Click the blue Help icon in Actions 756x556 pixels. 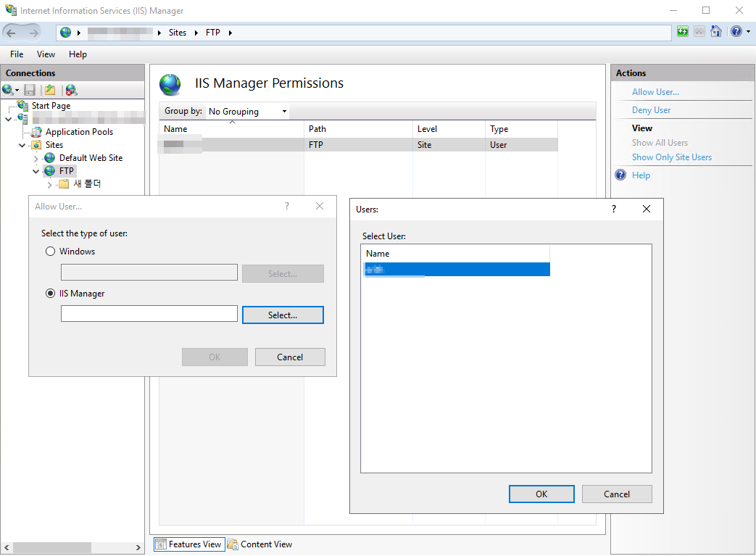point(620,175)
